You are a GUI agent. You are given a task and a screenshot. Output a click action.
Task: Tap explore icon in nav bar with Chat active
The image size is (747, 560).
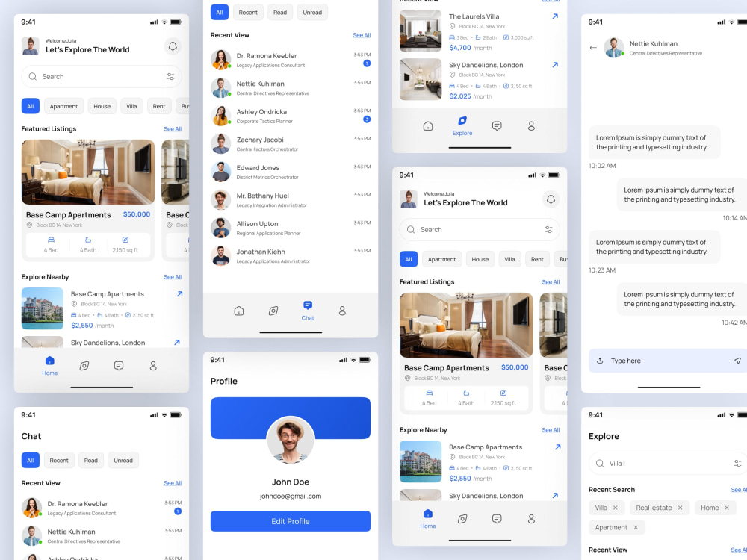273,311
